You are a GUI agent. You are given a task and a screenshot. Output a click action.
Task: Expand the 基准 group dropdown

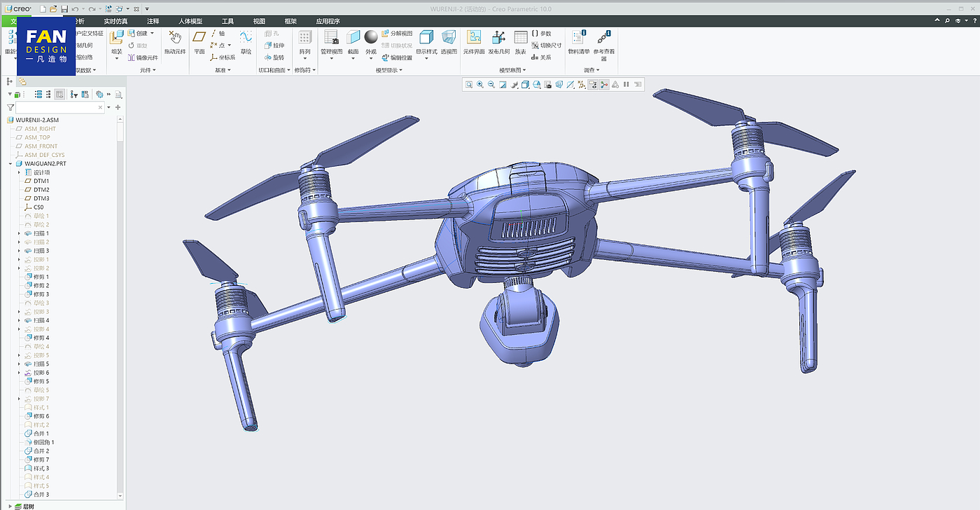tap(225, 70)
